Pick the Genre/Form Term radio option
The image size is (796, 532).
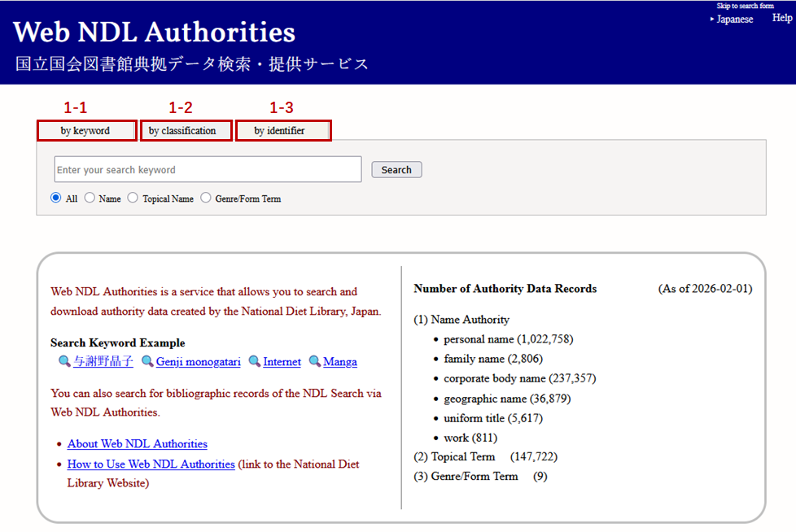click(x=206, y=198)
